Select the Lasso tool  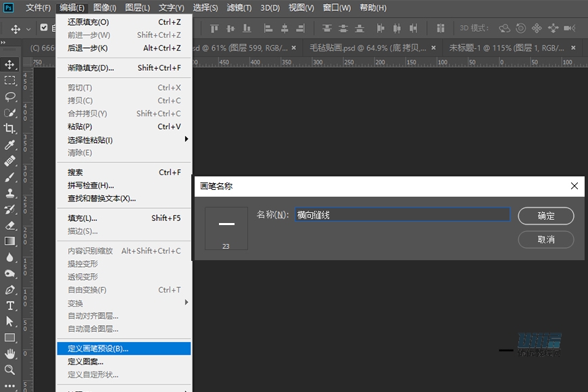pos(9,97)
